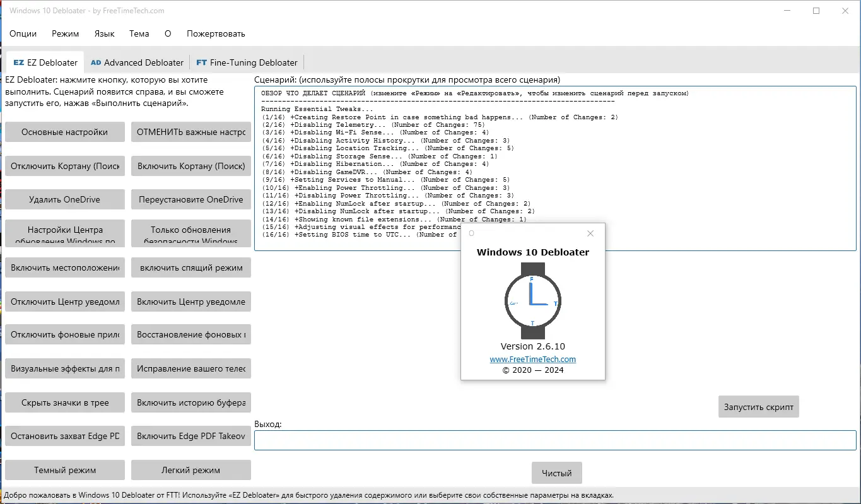Click the 'Running Essential Tweaks...' script line

(317, 109)
